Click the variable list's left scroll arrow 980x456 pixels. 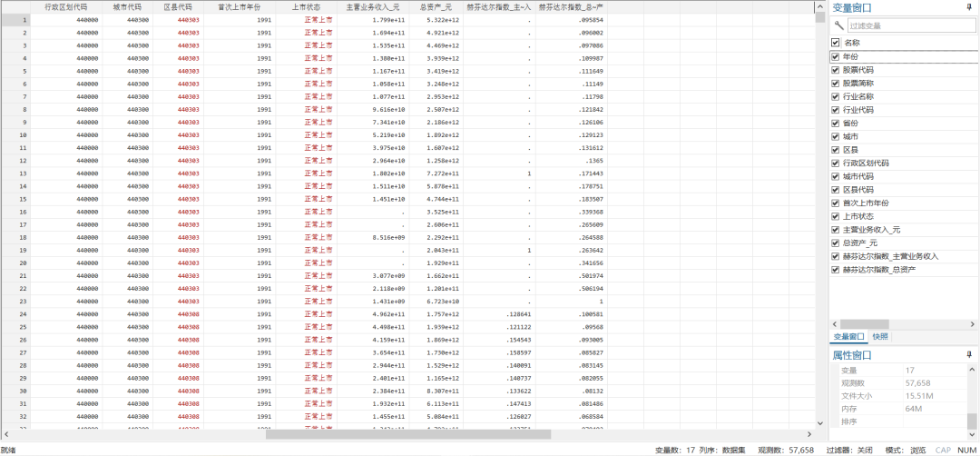(x=835, y=324)
